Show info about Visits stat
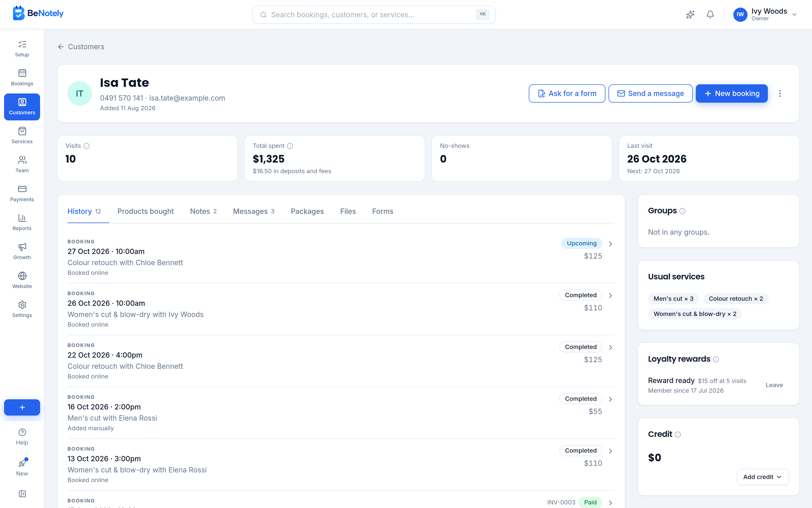812x508 pixels. tap(87, 146)
